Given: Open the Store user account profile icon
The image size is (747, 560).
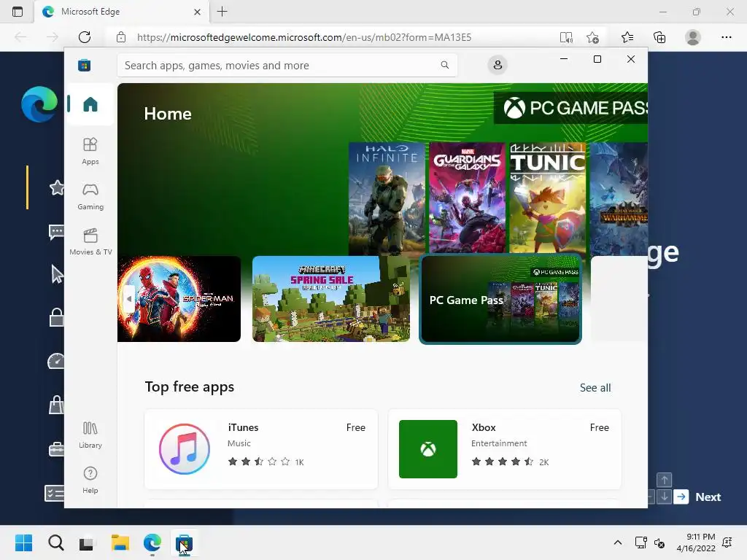Looking at the screenshot, I should pos(498,65).
